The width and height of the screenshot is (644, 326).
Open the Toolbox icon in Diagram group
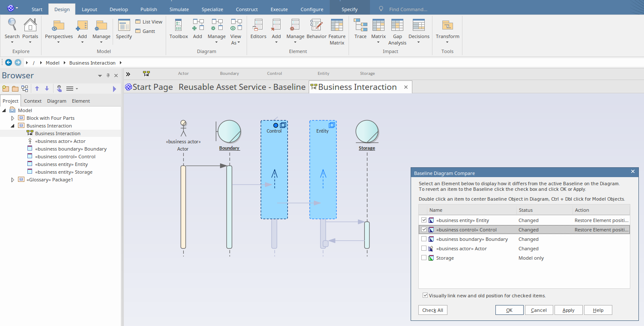179,26
